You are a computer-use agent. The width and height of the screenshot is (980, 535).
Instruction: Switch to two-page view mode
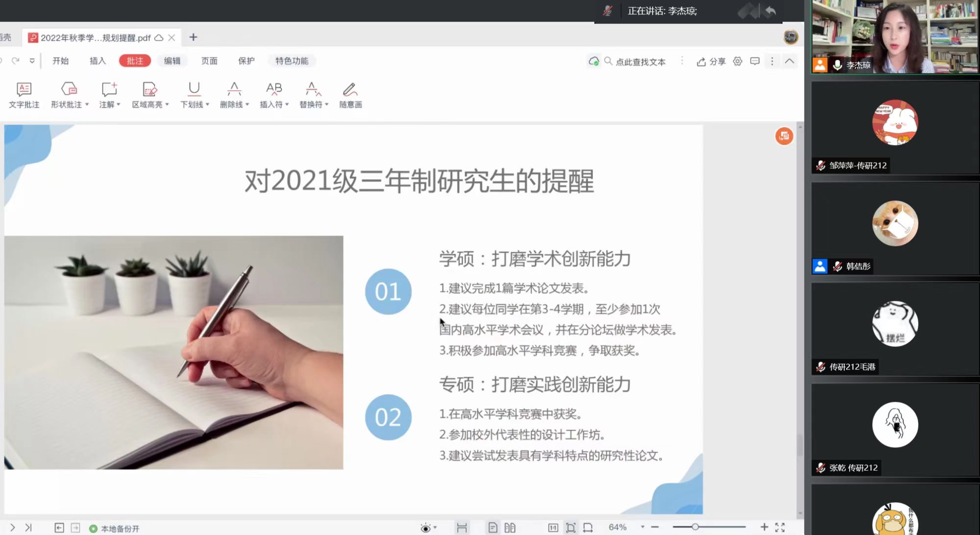pos(510,528)
